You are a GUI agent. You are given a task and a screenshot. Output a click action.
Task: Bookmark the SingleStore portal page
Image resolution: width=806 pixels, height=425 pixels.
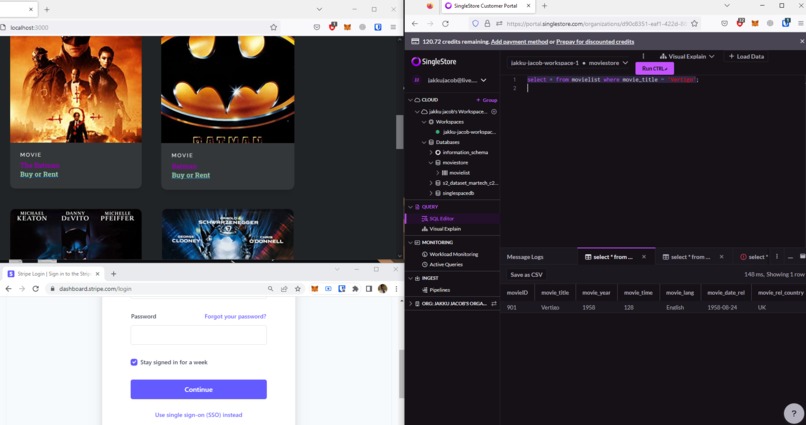coord(694,24)
